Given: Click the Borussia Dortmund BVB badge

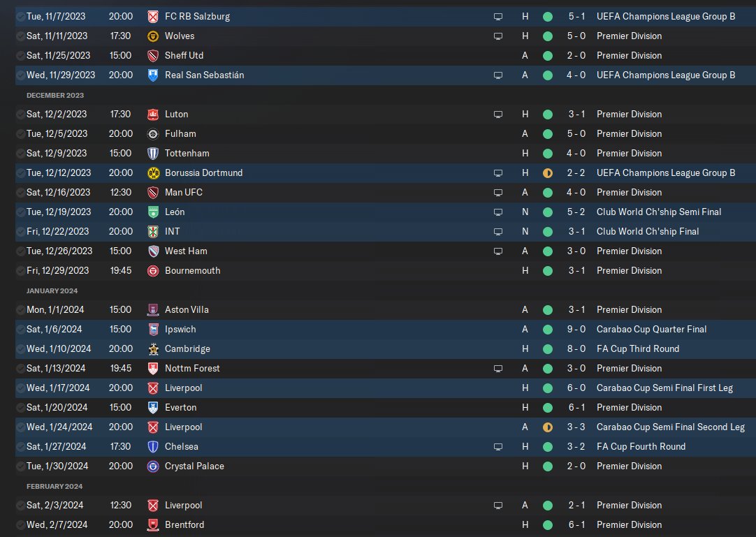Looking at the screenshot, I should [153, 173].
